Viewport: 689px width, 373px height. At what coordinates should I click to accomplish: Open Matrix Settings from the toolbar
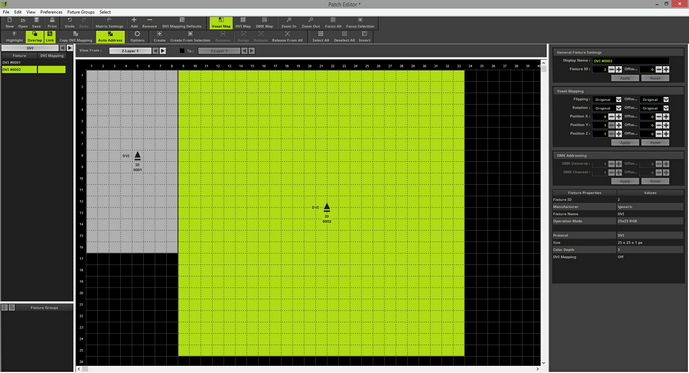point(109,23)
